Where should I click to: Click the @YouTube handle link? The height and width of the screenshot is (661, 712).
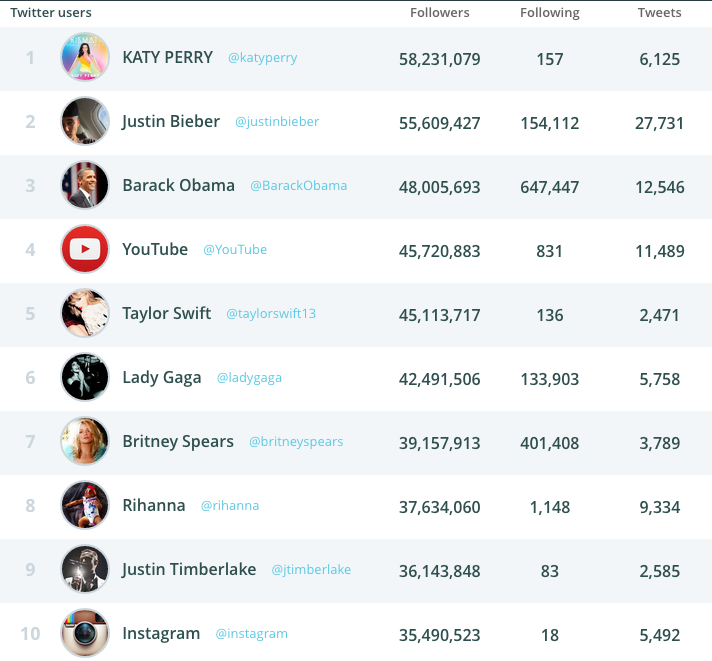point(235,249)
